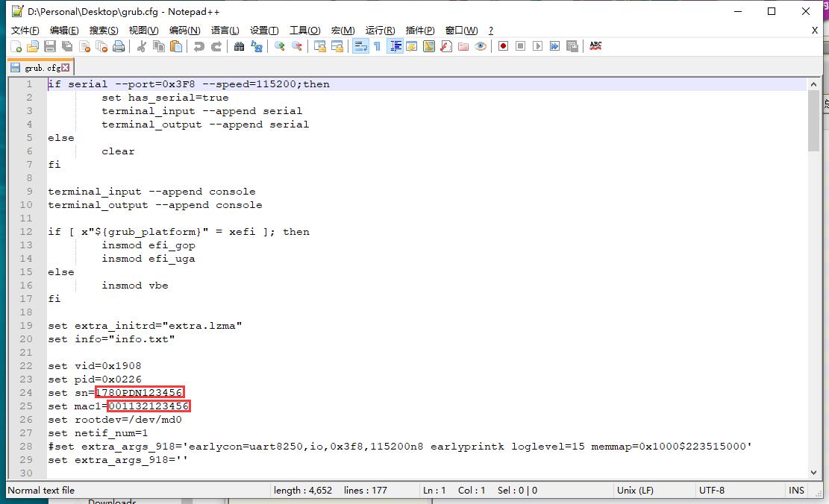Toggle word wrap in the toolbar
The height and width of the screenshot is (504, 829).
click(x=360, y=46)
